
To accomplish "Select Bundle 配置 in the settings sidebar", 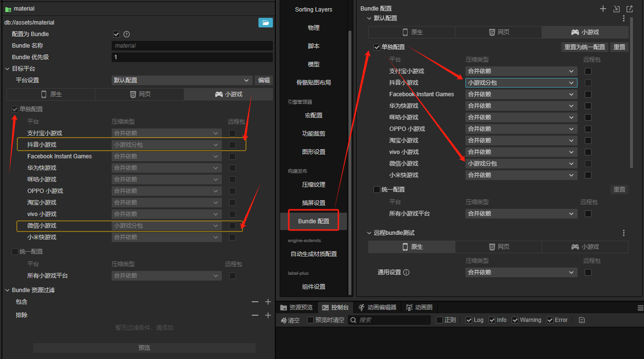I will [x=314, y=221].
